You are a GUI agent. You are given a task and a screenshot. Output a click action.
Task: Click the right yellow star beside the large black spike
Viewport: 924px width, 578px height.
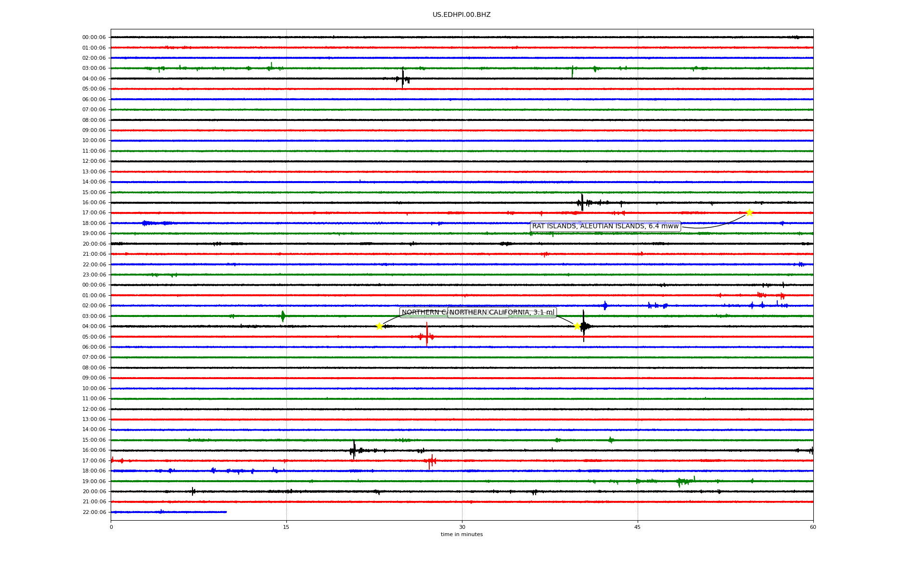pos(577,326)
